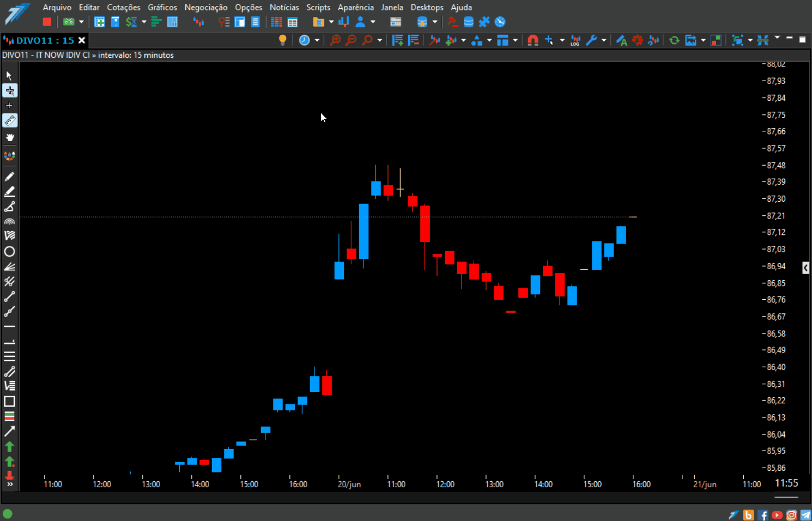This screenshot has width=812, height=521.
Task: Open the dropdown arrow beside the wrench settings icon
Action: 604,40
